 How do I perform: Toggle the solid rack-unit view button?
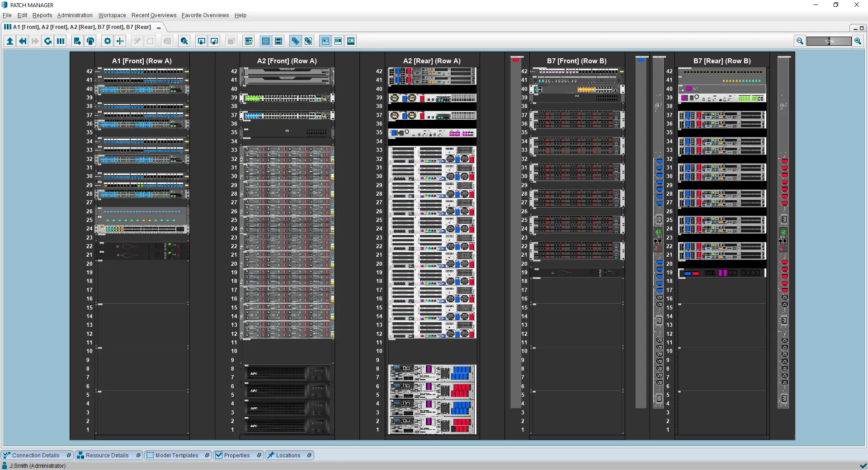pyautogui.click(x=278, y=41)
